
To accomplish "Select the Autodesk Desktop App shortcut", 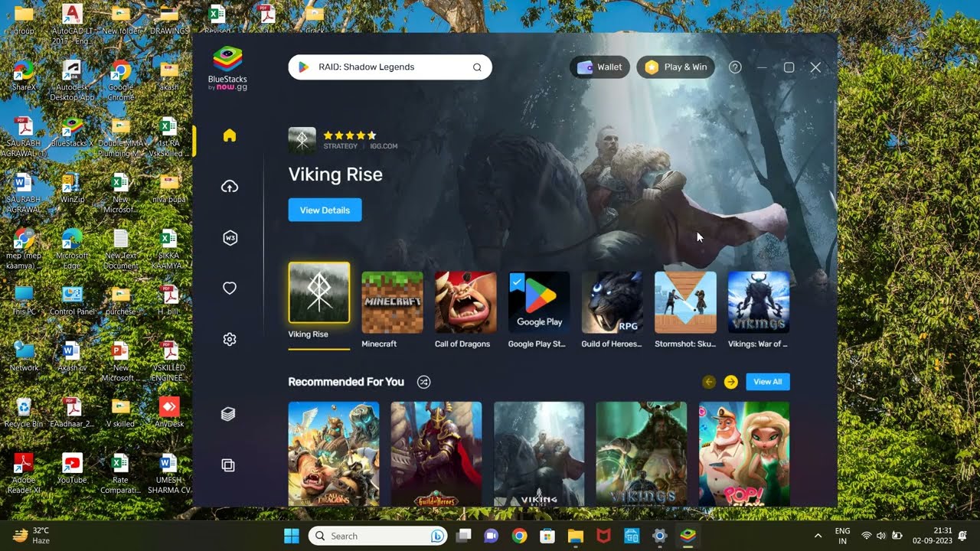I will (x=72, y=81).
